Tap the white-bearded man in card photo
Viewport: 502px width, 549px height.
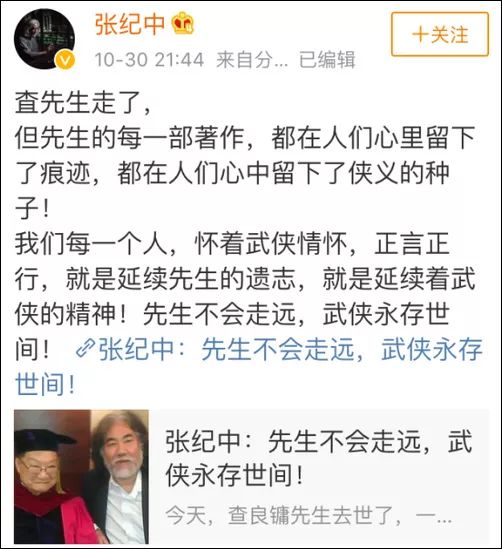click(121, 478)
